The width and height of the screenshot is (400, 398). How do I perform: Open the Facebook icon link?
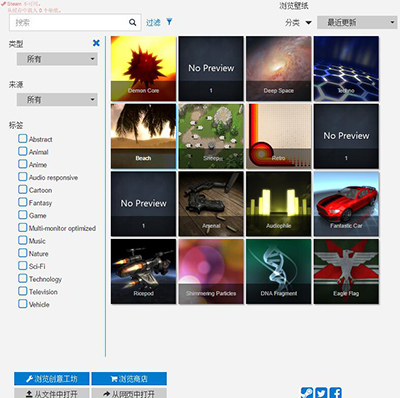click(336, 393)
